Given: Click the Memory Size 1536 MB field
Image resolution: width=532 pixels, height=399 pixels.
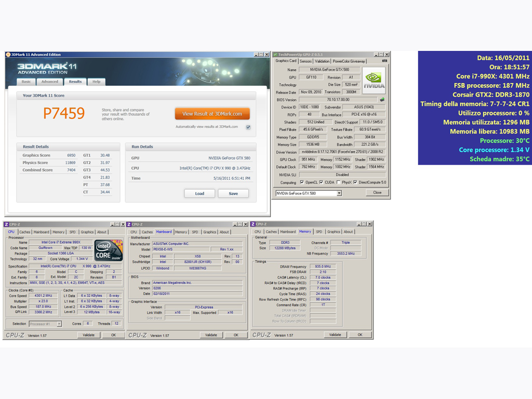Looking at the screenshot, I should (x=313, y=144).
